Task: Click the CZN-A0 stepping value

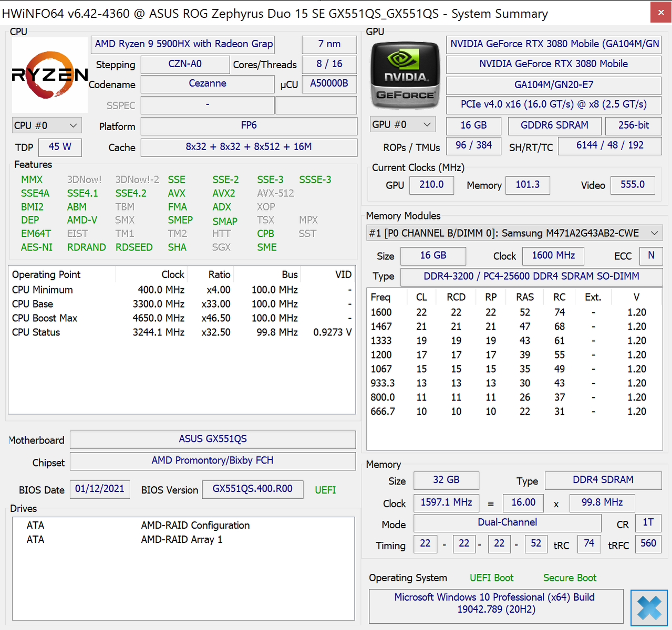Action: (x=185, y=64)
